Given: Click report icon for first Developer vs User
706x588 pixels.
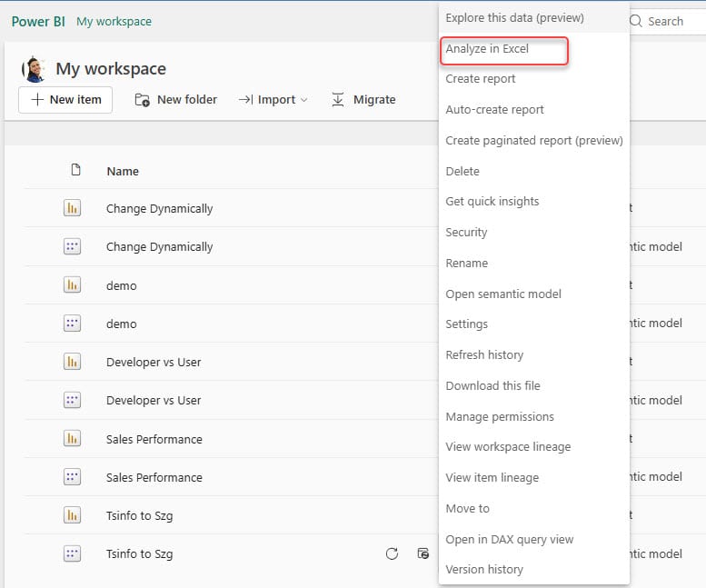Looking at the screenshot, I should 72,362.
